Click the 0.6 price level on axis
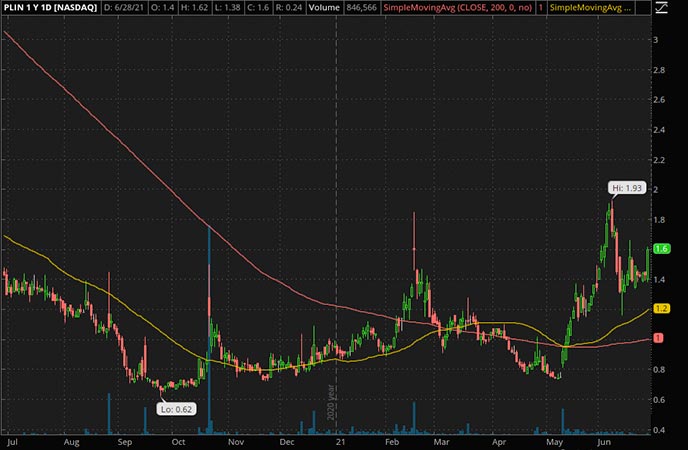Screen dimensions: 688x450 click(x=659, y=400)
